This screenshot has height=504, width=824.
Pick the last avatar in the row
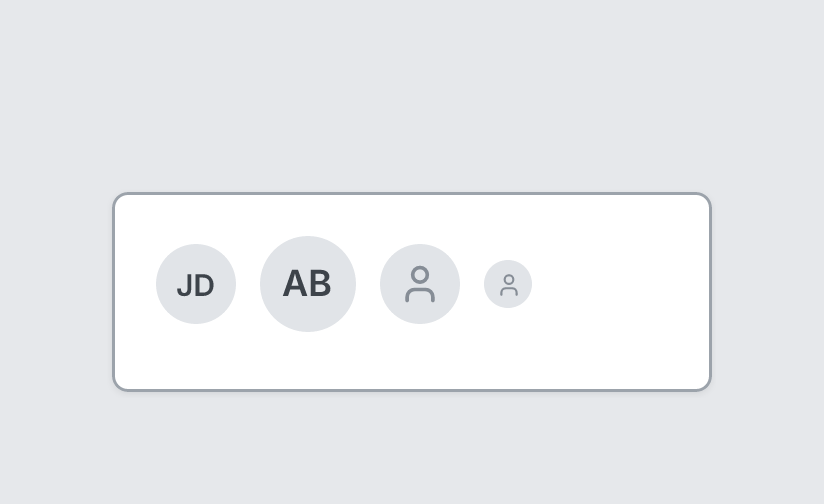pyautogui.click(x=508, y=284)
